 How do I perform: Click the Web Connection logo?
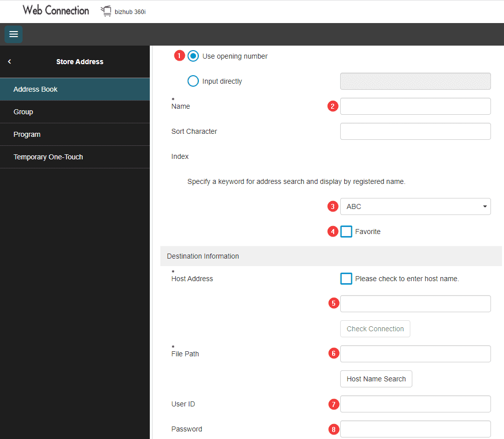pyautogui.click(x=56, y=11)
